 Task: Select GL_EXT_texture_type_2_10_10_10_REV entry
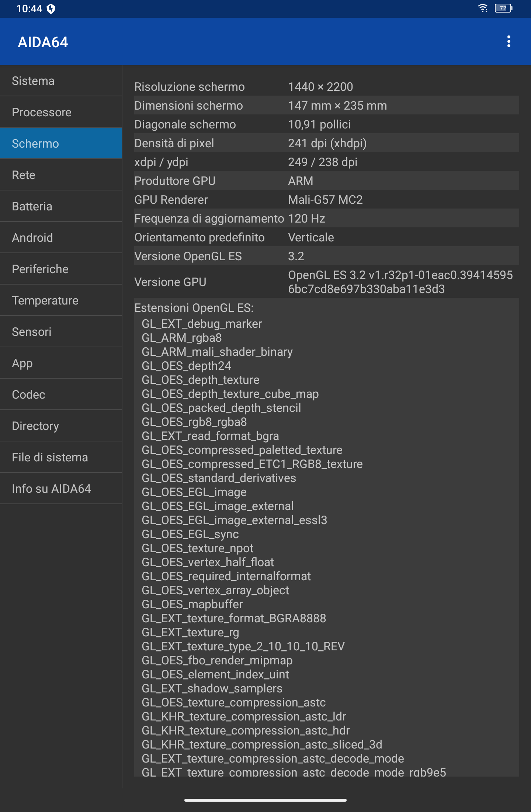pyautogui.click(x=243, y=646)
